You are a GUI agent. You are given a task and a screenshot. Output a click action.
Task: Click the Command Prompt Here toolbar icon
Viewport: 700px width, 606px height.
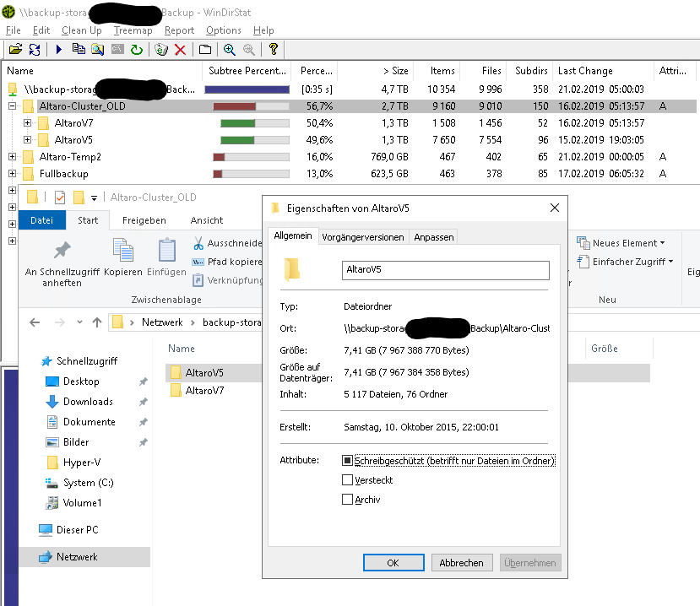117,49
